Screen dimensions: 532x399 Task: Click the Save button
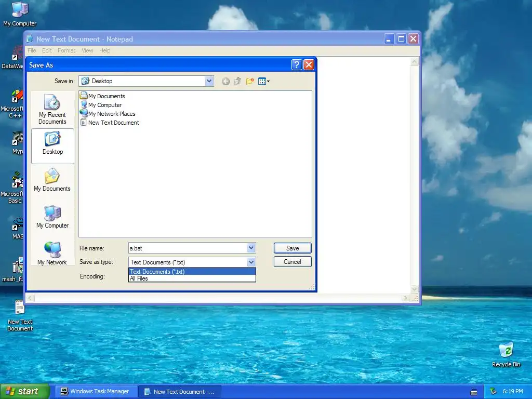(x=292, y=248)
